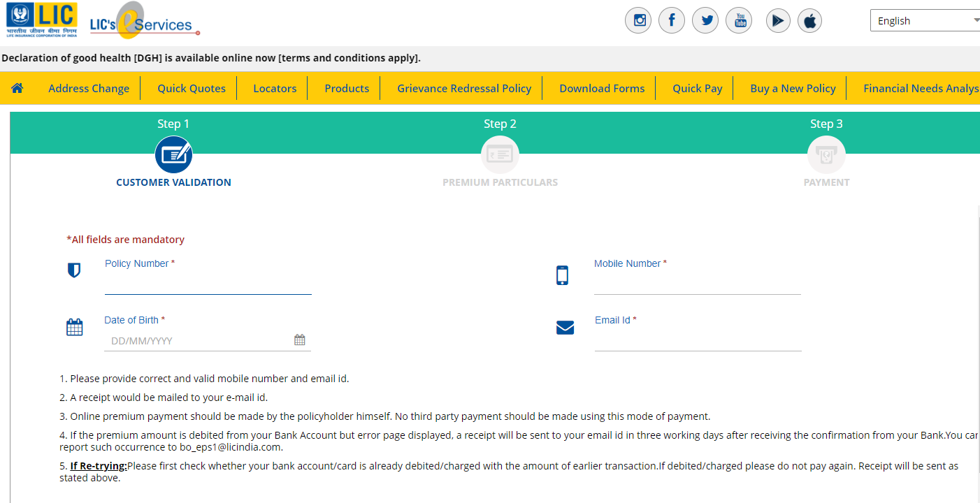Focus the Mobile Number input field
This screenshot has width=980, height=503.
click(x=697, y=284)
